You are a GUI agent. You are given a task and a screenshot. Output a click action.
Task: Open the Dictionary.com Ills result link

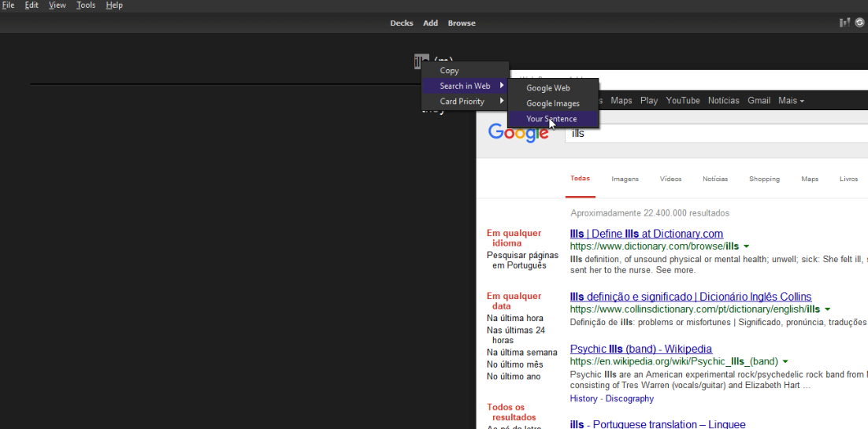(647, 234)
